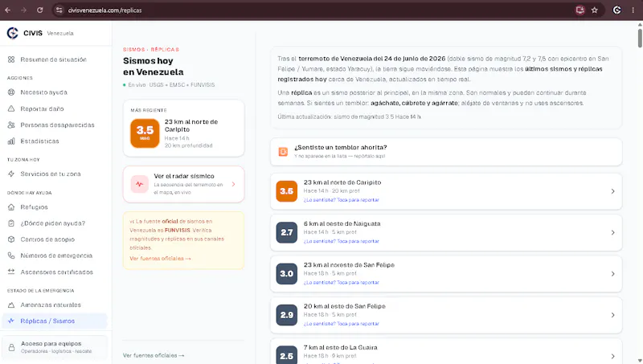
Task: Click the Sismos hoy en Venezuela heading
Action: coord(154,67)
